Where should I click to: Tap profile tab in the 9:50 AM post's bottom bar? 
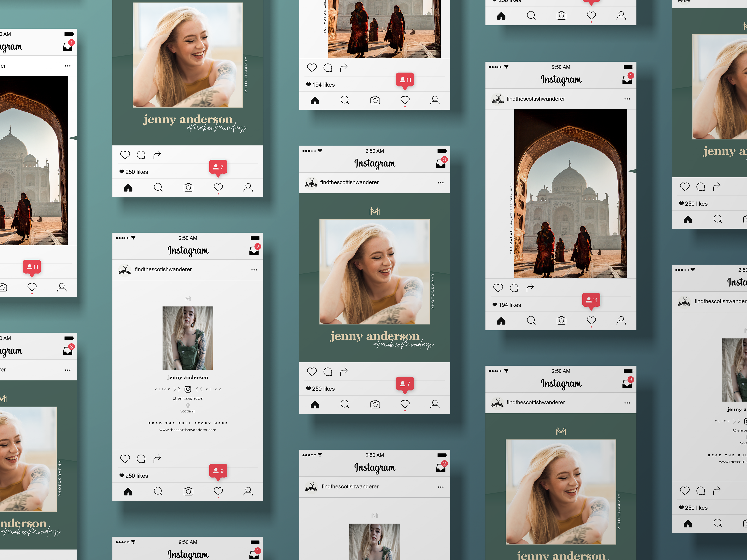click(621, 320)
